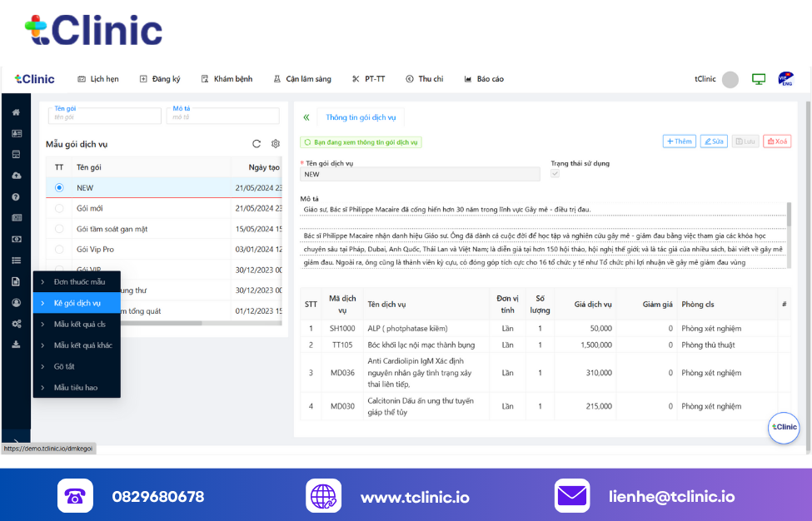The height and width of the screenshot is (521, 812).
Task: Click the Tên gói dịch vụ field
Action: tap(420, 174)
